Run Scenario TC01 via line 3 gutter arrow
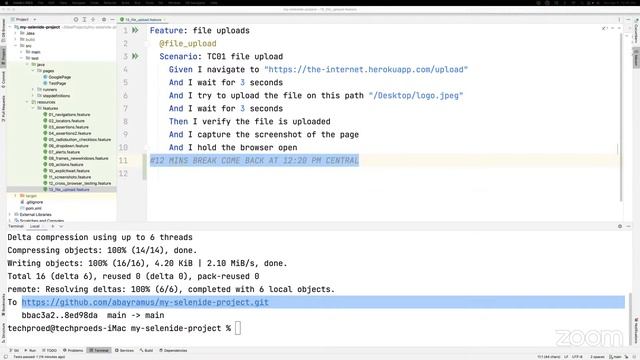This screenshot has width=640, height=360. (x=135, y=56)
